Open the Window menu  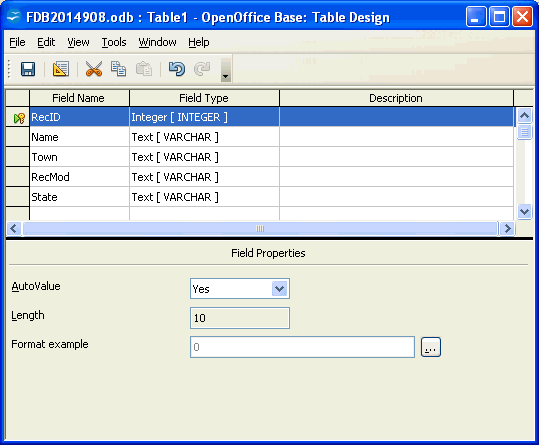click(157, 42)
